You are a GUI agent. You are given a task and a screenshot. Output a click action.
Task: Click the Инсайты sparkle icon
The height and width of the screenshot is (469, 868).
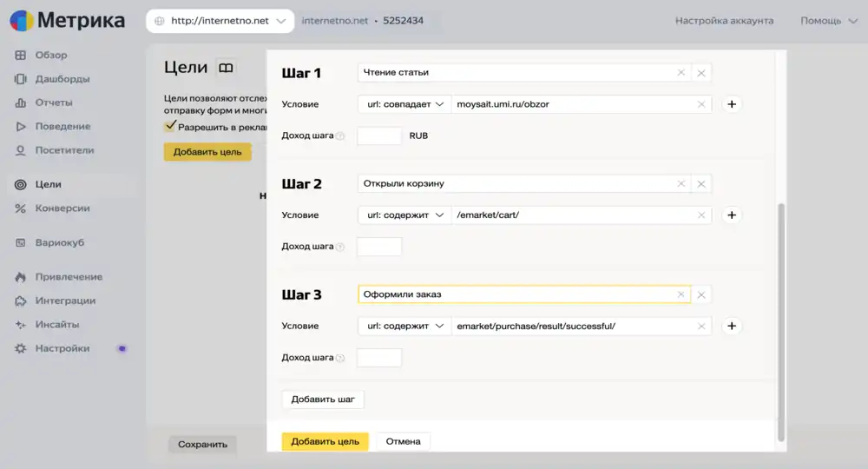click(21, 325)
